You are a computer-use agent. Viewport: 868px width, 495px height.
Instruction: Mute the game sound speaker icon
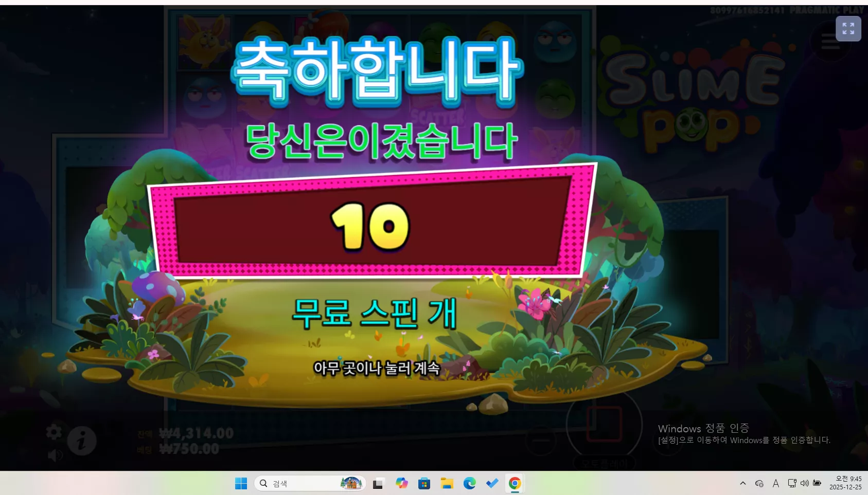[x=55, y=455]
